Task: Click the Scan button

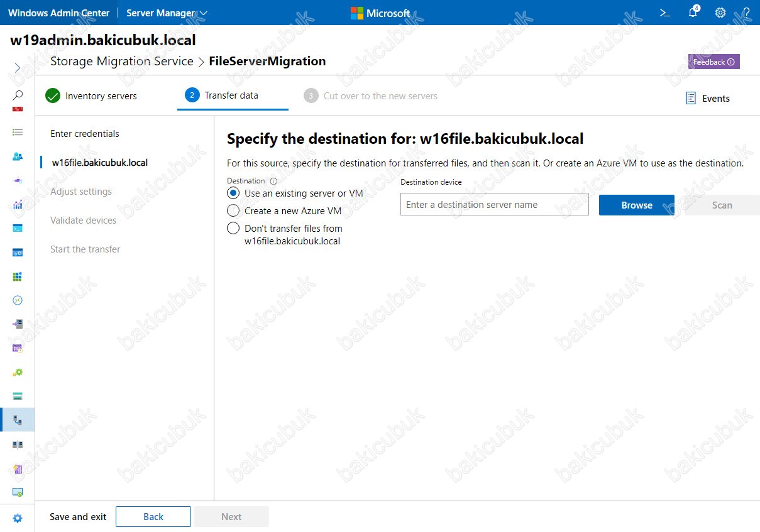Action: (722, 205)
